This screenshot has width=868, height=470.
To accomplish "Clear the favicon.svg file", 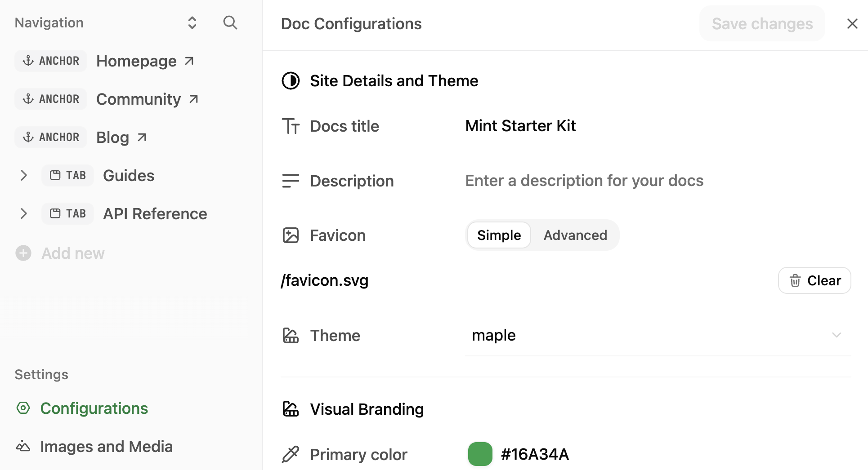I will coord(814,280).
